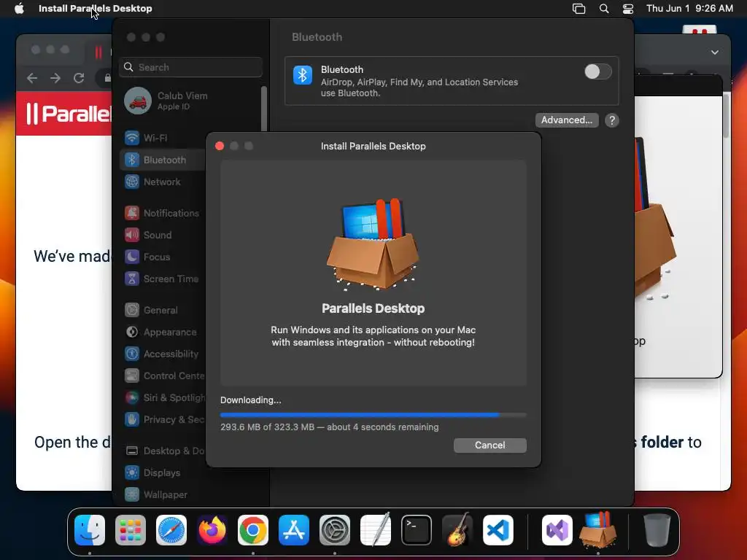Open Spotlight search in the menu bar
The image size is (747, 560).
pyautogui.click(x=603, y=9)
